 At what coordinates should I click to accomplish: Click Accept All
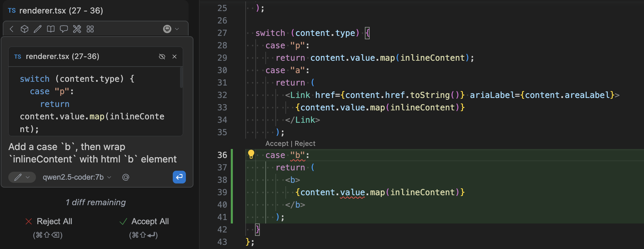coord(144,221)
